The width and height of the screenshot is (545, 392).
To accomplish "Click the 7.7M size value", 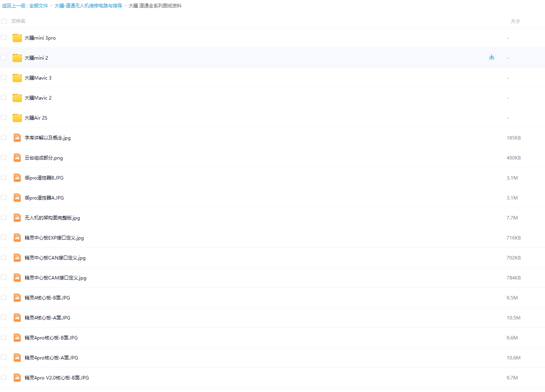I will (x=512, y=218).
